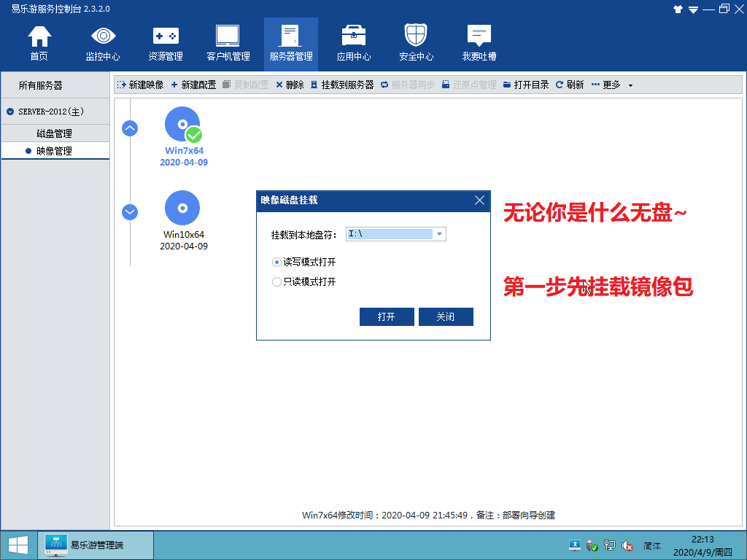The height and width of the screenshot is (560, 747).
Task: Collapse the Win7x64 chevron up button
Action: click(130, 128)
